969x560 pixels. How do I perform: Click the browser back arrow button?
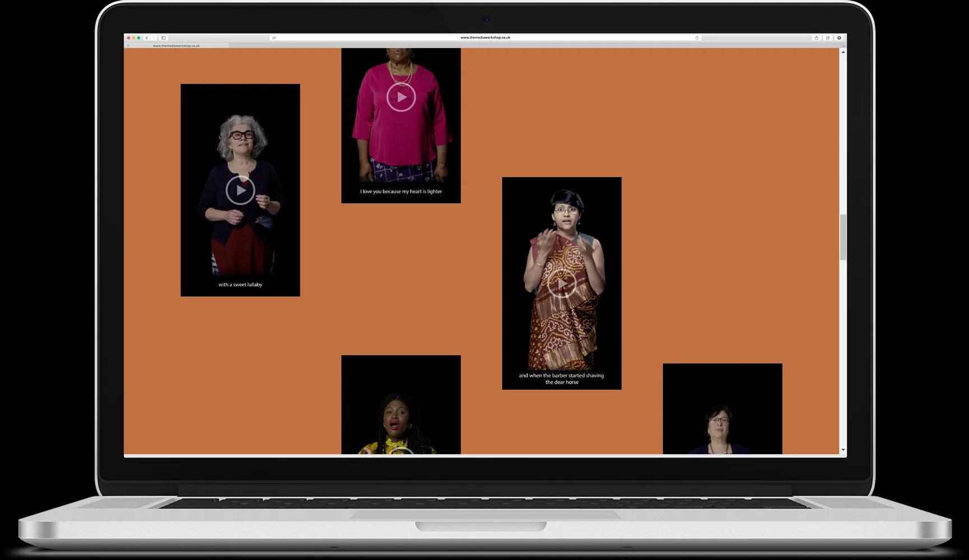tap(147, 38)
